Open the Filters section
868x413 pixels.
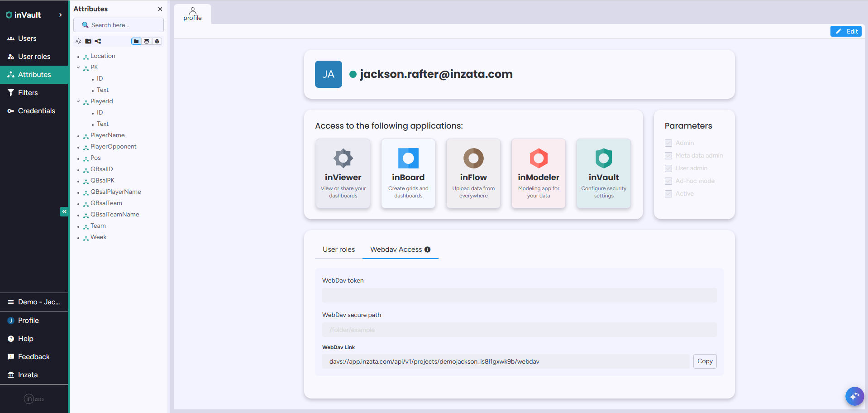[x=28, y=93]
